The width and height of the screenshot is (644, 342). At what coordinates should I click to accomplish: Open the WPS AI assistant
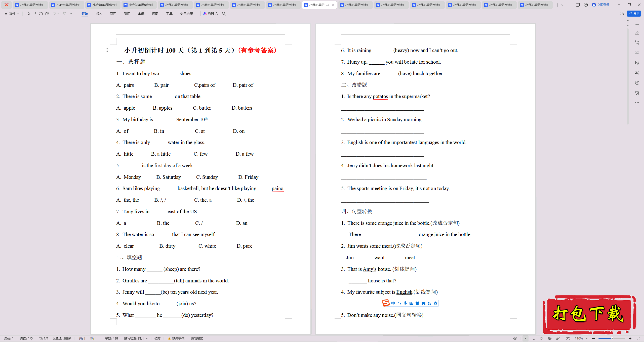point(211,14)
